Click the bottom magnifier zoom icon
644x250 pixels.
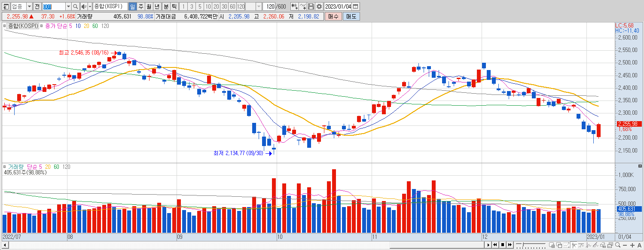[618, 245]
